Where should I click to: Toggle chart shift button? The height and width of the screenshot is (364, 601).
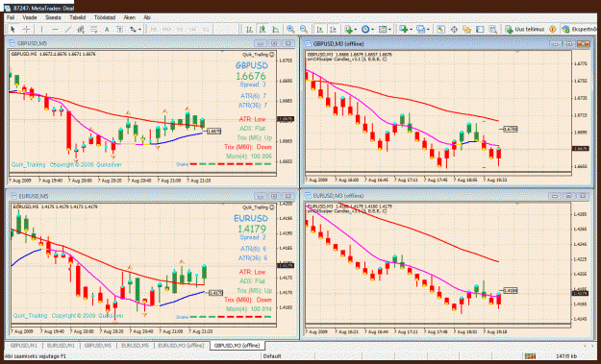point(333,30)
